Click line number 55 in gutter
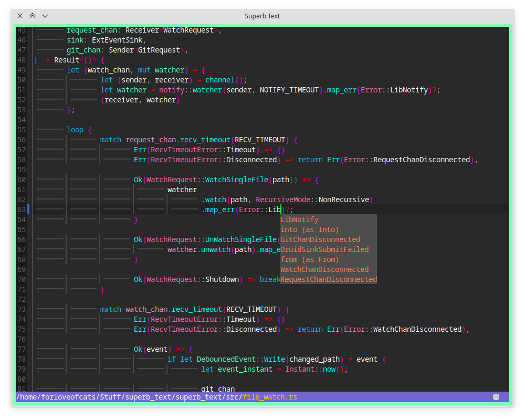The image size is (525, 420). pos(22,130)
